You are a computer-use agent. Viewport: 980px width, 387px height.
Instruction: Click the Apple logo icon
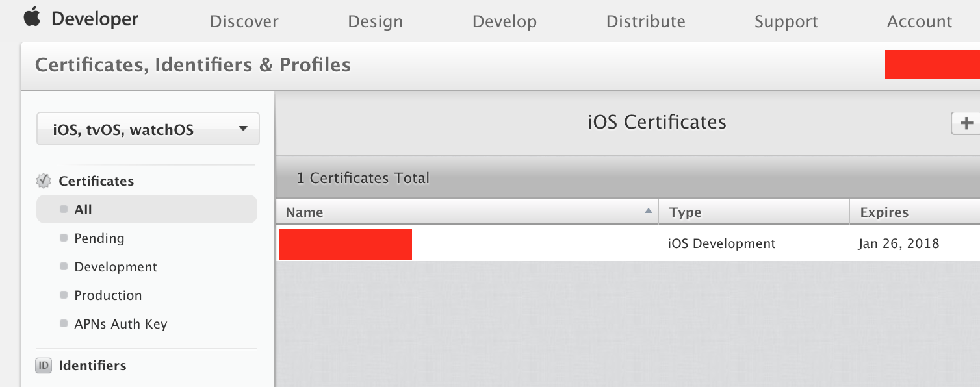pyautogui.click(x=32, y=17)
